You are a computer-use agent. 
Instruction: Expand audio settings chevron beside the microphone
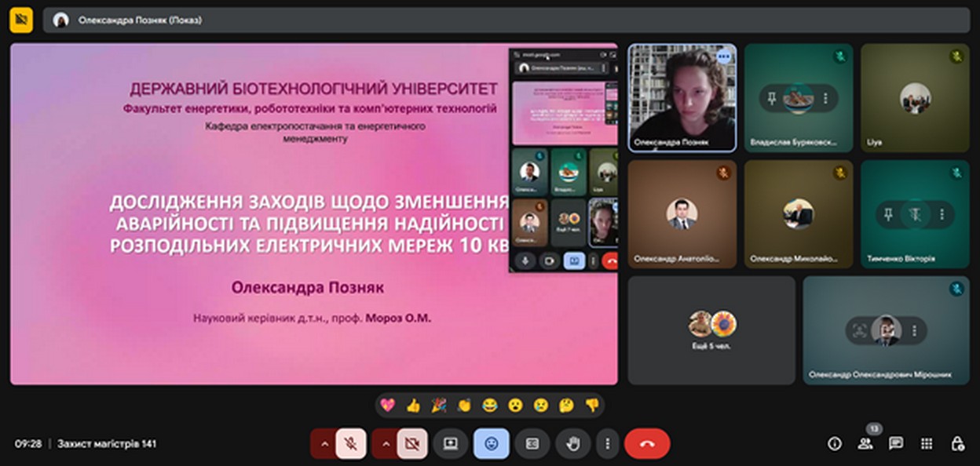[x=323, y=443]
